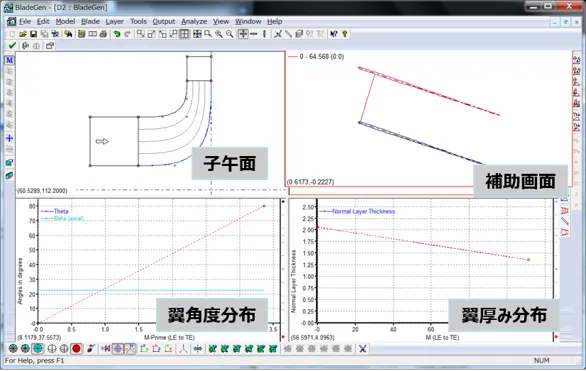Open the Output menu
The height and width of the screenshot is (371, 586).
[x=164, y=21]
